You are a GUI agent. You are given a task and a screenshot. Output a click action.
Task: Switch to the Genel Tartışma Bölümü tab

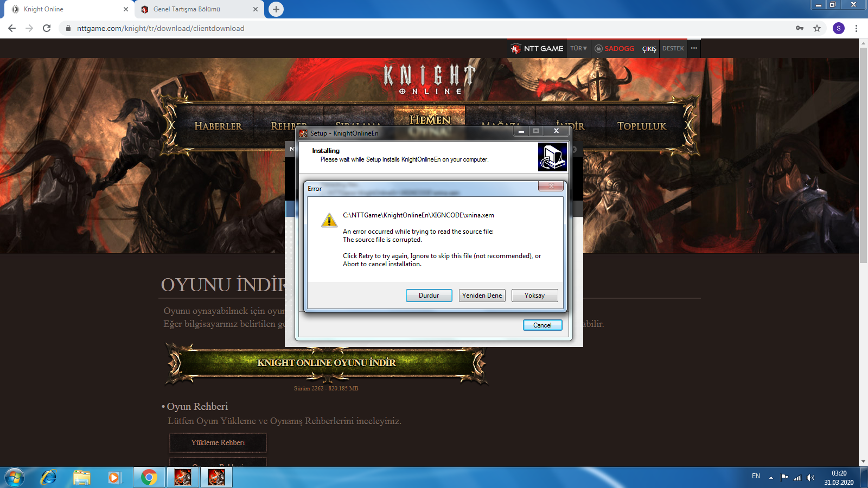[187, 9]
